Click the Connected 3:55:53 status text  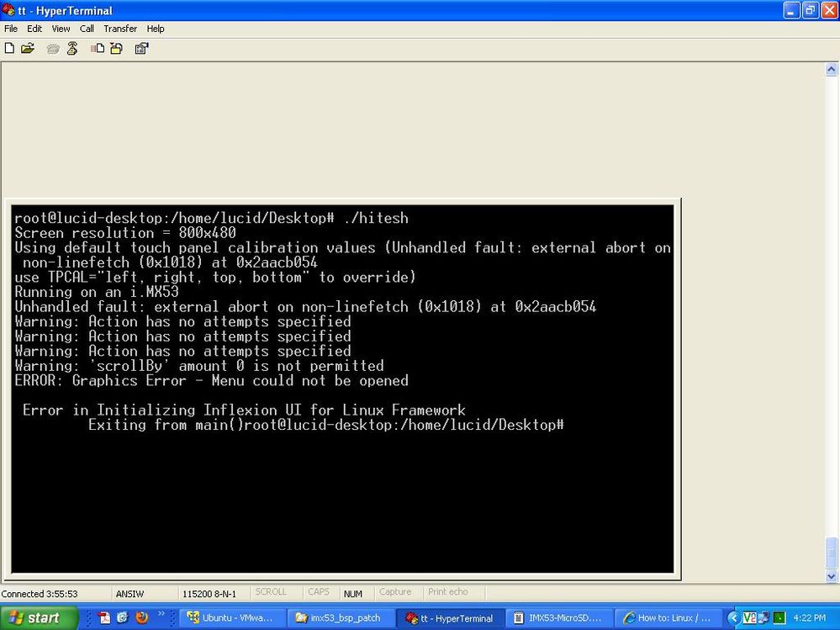coord(40,594)
